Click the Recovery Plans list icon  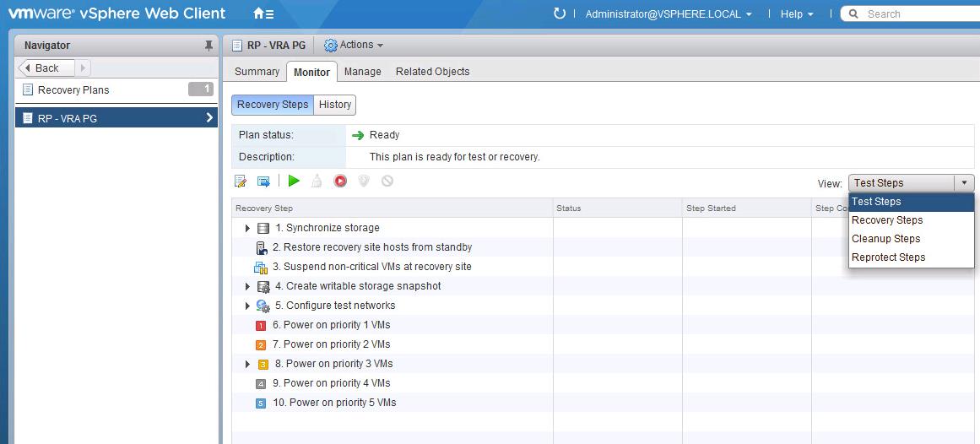pyautogui.click(x=27, y=89)
